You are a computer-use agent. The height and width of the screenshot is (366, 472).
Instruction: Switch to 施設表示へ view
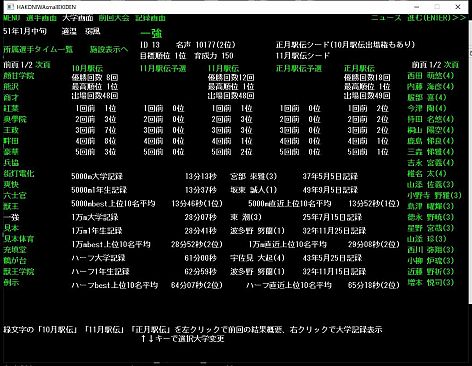pos(109,50)
